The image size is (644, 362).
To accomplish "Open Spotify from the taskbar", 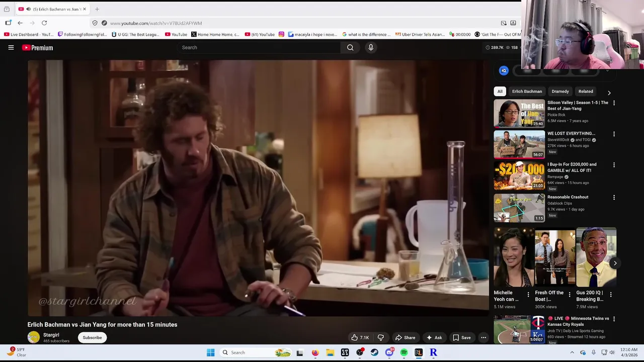I will click(404, 352).
